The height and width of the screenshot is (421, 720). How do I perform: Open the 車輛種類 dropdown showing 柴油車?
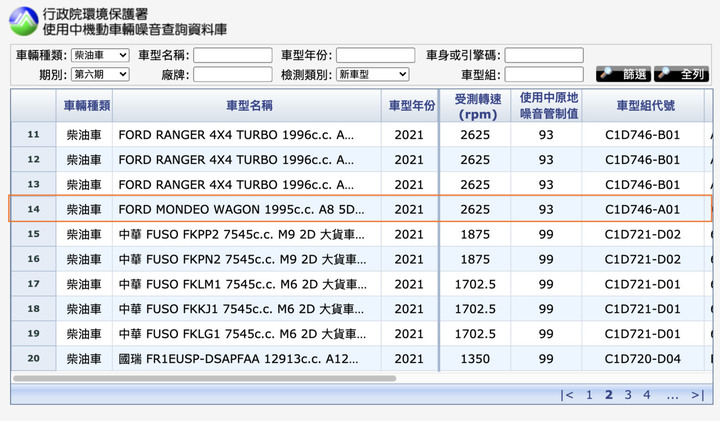pos(100,55)
